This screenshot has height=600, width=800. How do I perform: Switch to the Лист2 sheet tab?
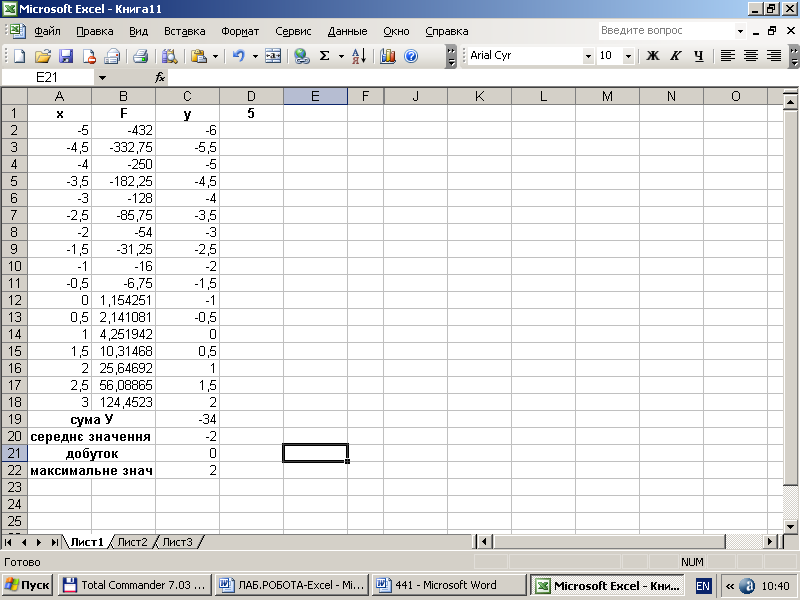tap(132, 542)
